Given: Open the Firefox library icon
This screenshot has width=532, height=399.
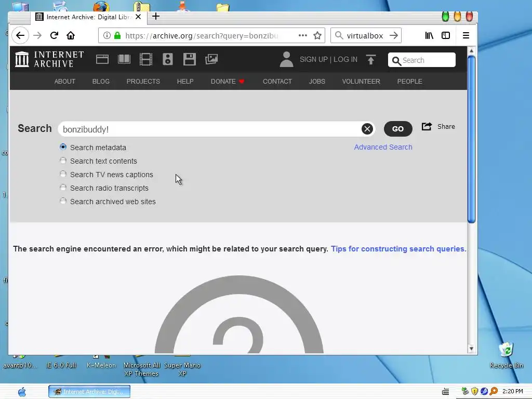Looking at the screenshot, I should tap(429, 35).
